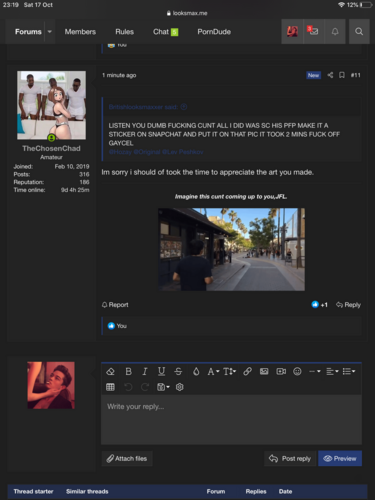Open the Chat tab
The height and width of the screenshot is (500, 375).
tap(165, 32)
